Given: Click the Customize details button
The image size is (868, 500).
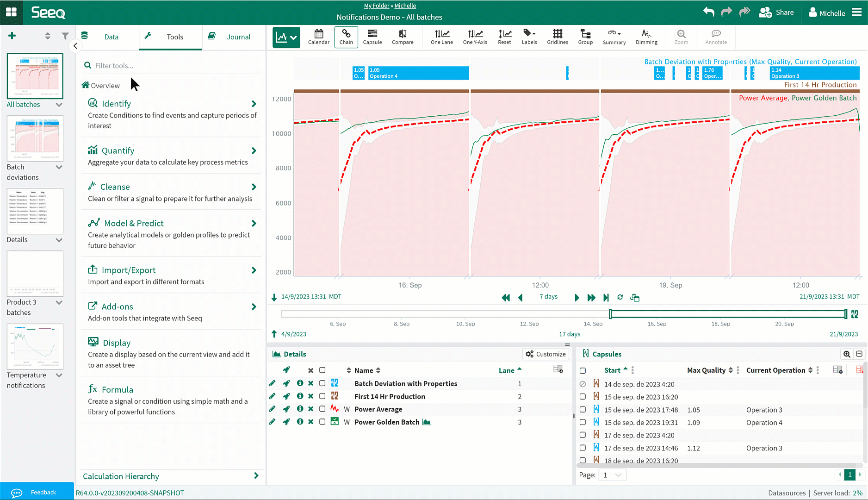Looking at the screenshot, I should tap(546, 354).
